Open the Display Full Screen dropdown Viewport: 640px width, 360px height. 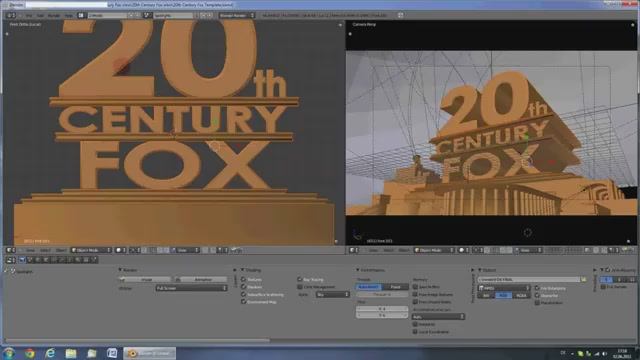pyautogui.click(x=191, y=288)
